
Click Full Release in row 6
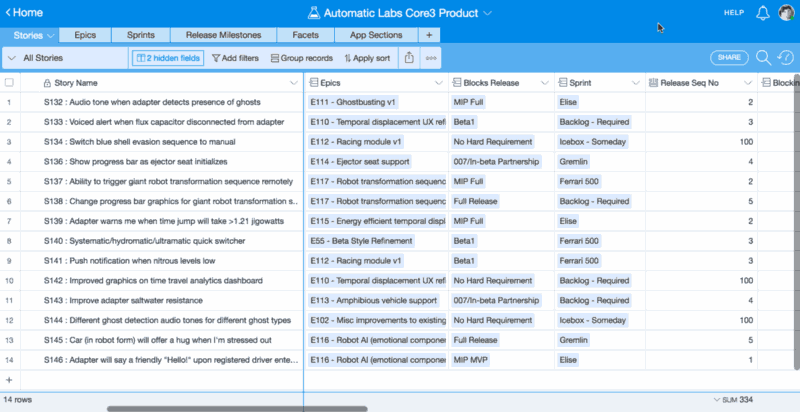point(475,201)
